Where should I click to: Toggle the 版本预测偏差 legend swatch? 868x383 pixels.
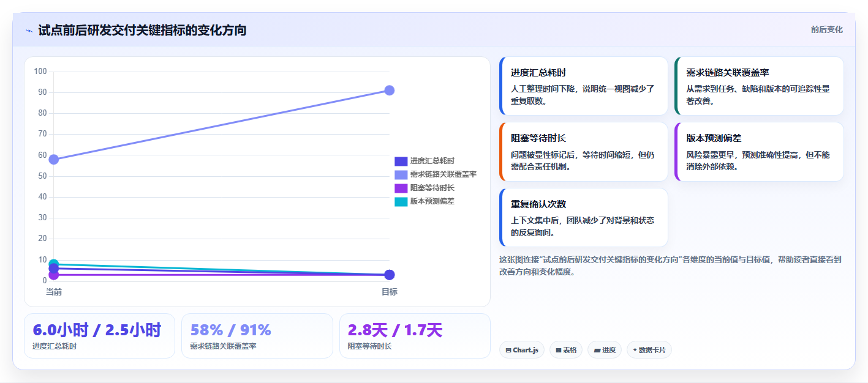pos(401,201)
